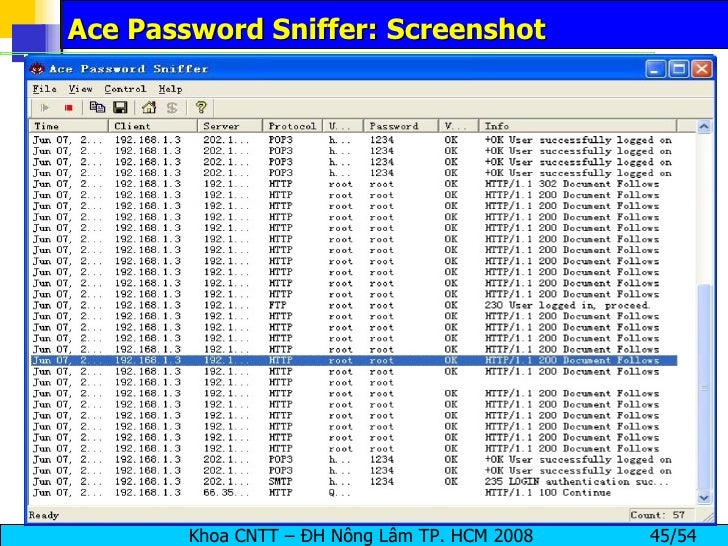Click the Ace Password Sniffer title icon

[x=37, y=69]
